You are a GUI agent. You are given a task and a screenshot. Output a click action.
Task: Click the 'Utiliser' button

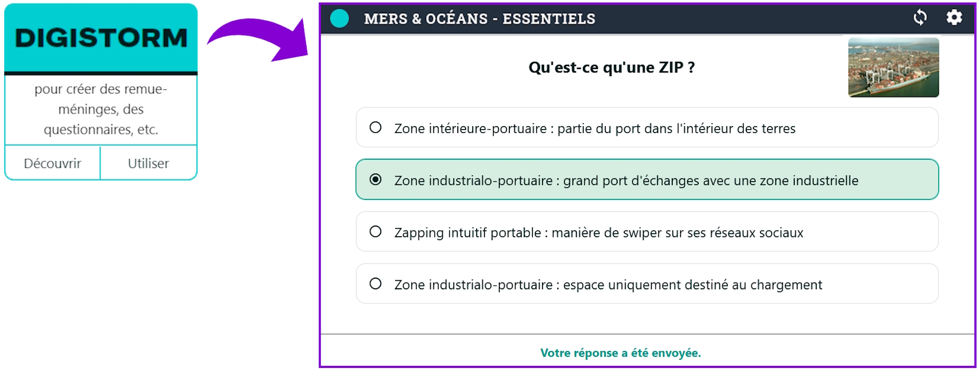pyautogui.click(x=149, y=163)
